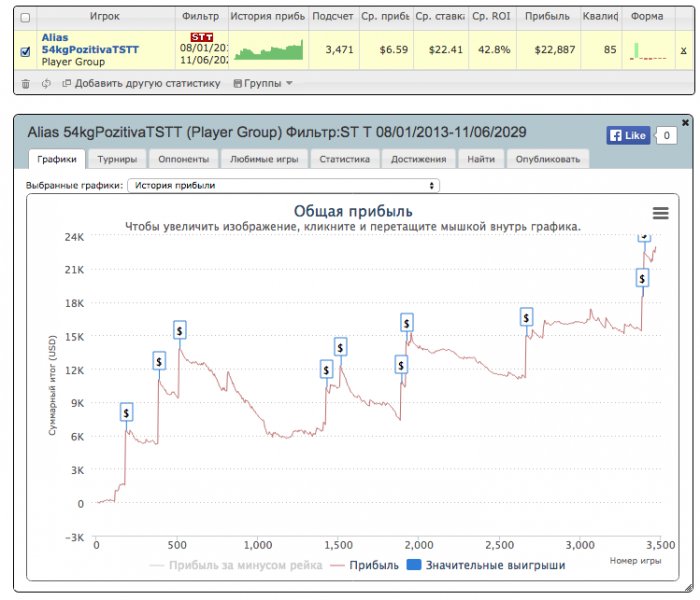
Task: Toggle the Значительные выигрыши blue legend swatch
Action: pos(414,565)
